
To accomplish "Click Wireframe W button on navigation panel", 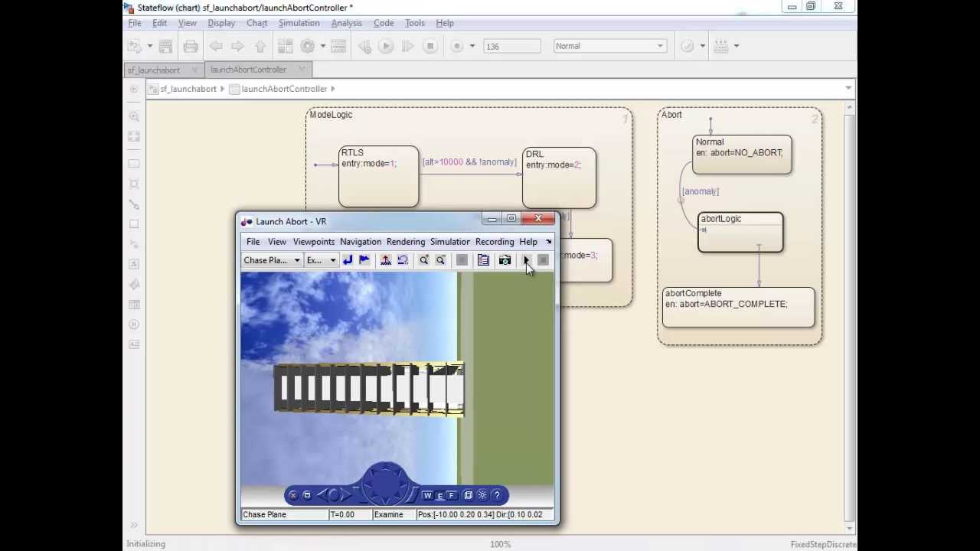I will point(427,495).
